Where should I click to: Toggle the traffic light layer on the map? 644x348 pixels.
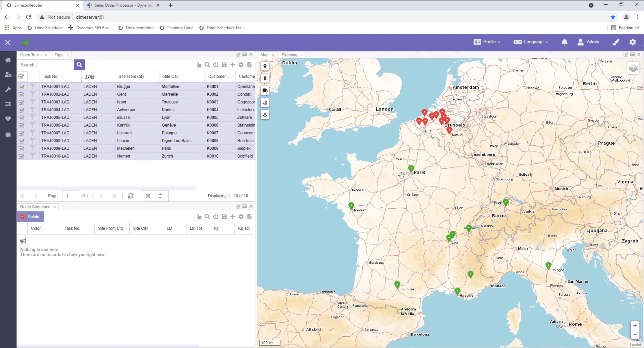[x=265, y=78]
